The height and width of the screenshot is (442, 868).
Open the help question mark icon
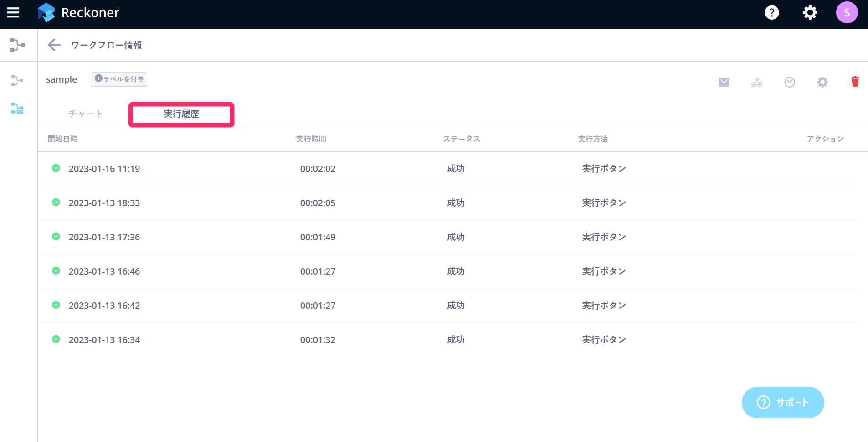[x=771, y=13]
